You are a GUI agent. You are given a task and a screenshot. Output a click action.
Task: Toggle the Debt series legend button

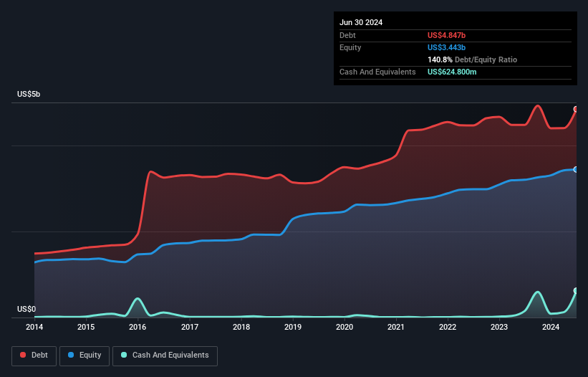tap(34, 355)
